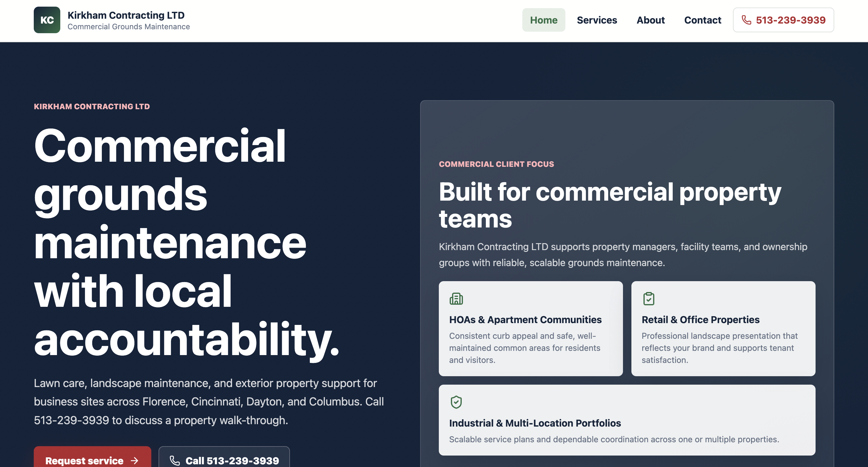Click the phone icon in Call button
Viewport: 868px width, 467px height.
[175, 461]
